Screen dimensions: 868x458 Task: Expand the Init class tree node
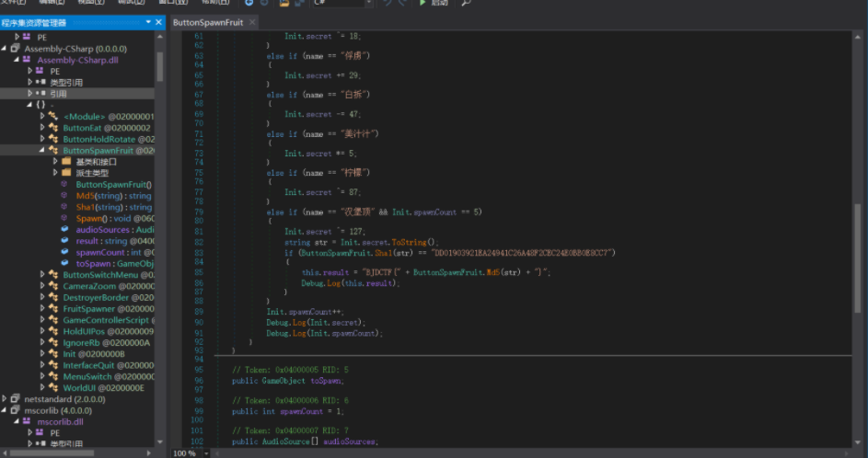coord(42,353)
